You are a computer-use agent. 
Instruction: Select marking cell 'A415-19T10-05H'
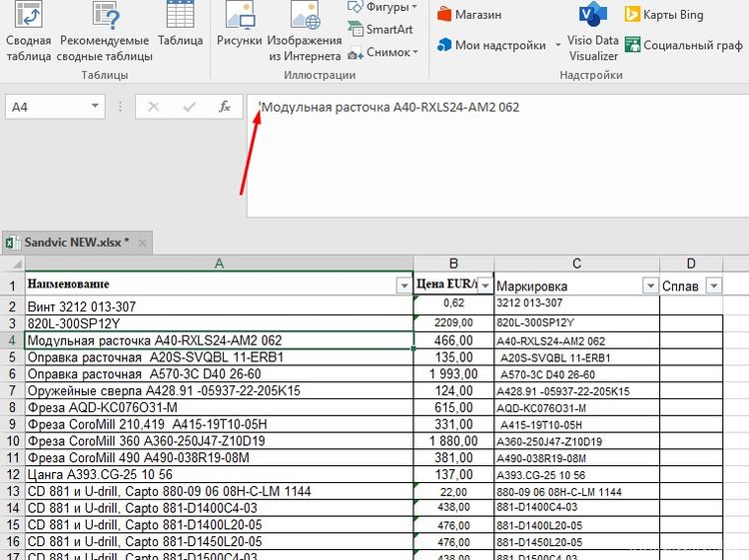pos(576,424)
